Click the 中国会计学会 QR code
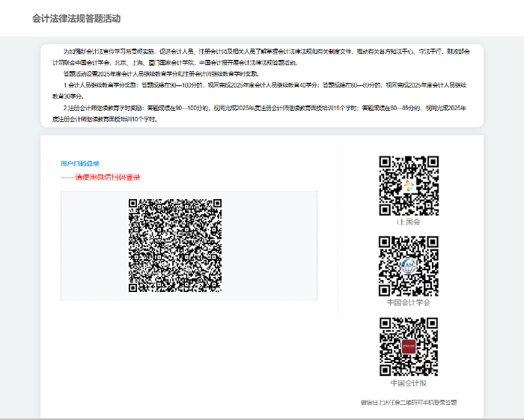The width and height of the screenshot is (524, 420). [408, 267]
